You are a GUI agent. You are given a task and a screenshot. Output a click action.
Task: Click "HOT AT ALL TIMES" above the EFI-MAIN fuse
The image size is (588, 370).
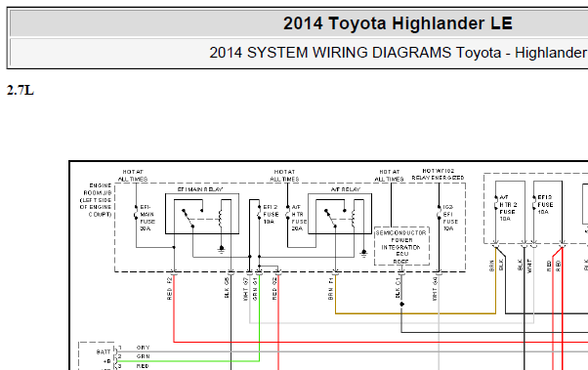(133, 176)
